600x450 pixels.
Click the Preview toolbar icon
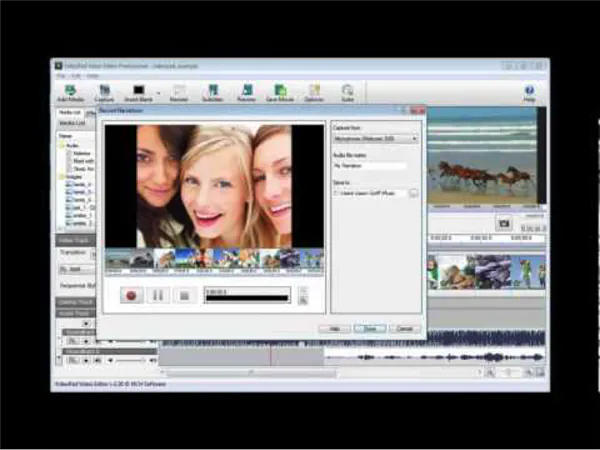(x=246, y=93)
